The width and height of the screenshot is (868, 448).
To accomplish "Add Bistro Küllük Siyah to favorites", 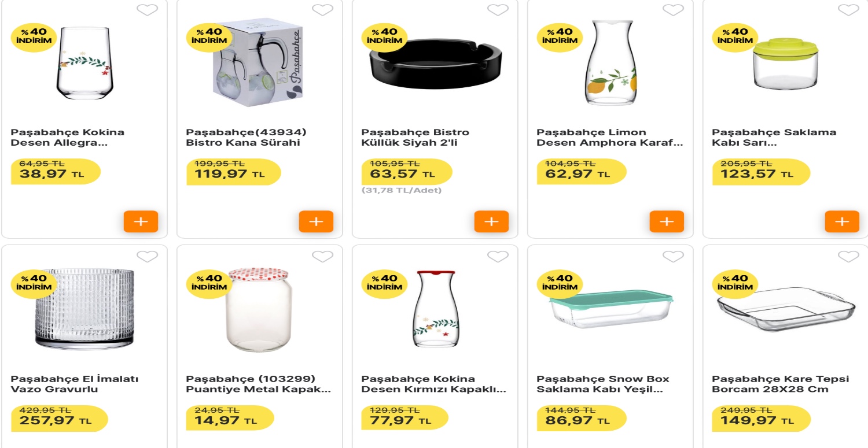I will (x=498, y=10).
